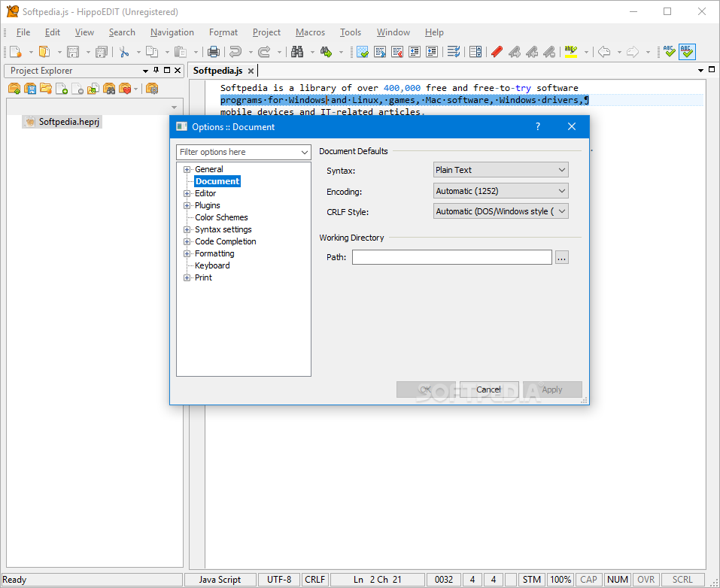This screenshot has width=720, height=588.
Task: Toggle the word wrap toolbar icon
Action: pyautogui.click(x=454, y=52)
